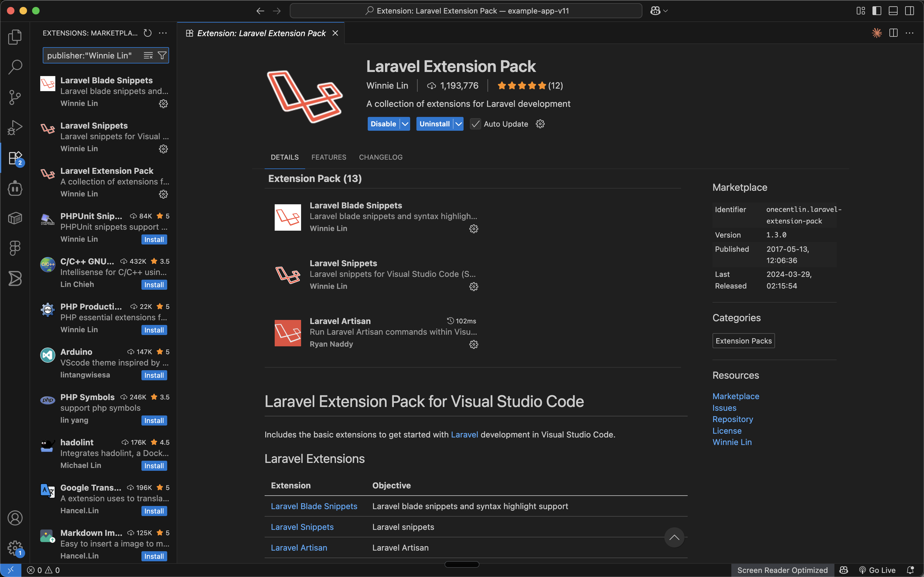Click the orange Claude spark icon
The image size is (924, 577).
877,33
